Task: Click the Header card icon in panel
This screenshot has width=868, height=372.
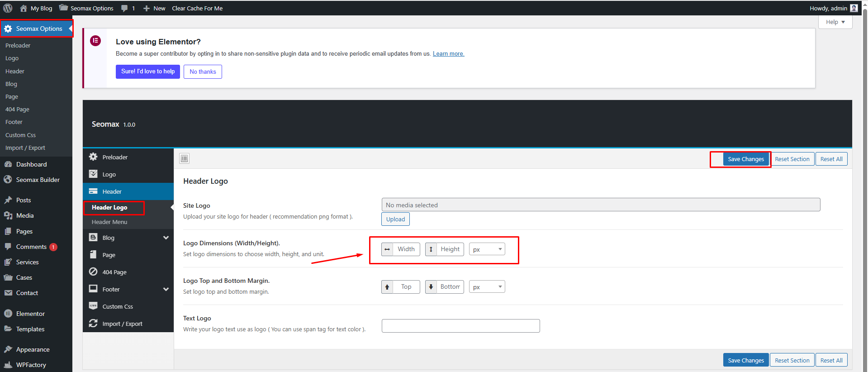Action: pyautogui.click(x=93, y=191)
